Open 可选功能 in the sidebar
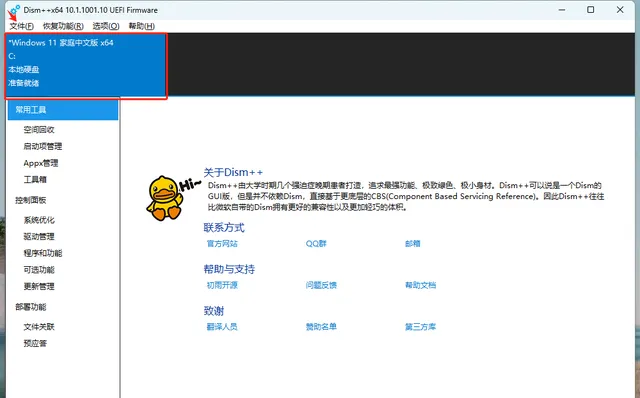This screenshot has width=640, height=398. (39, 270)
